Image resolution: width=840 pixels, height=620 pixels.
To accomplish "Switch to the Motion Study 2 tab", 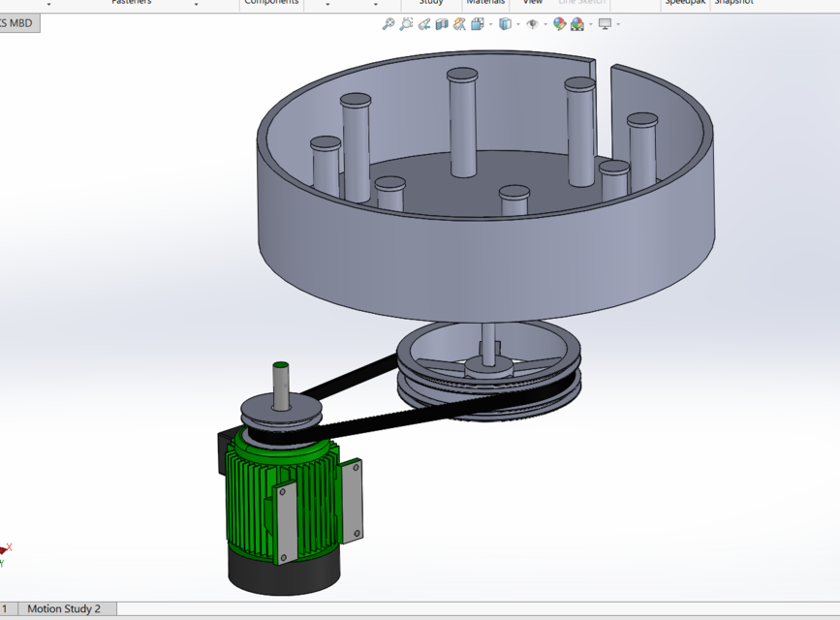I will [65, 608].
